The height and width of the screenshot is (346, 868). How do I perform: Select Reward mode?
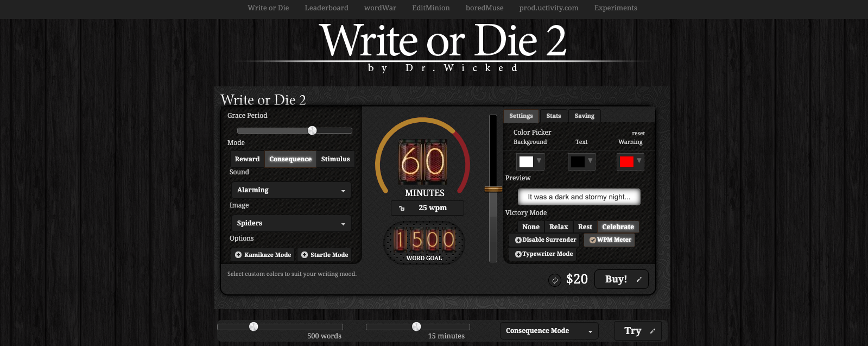tap(247, 159)
